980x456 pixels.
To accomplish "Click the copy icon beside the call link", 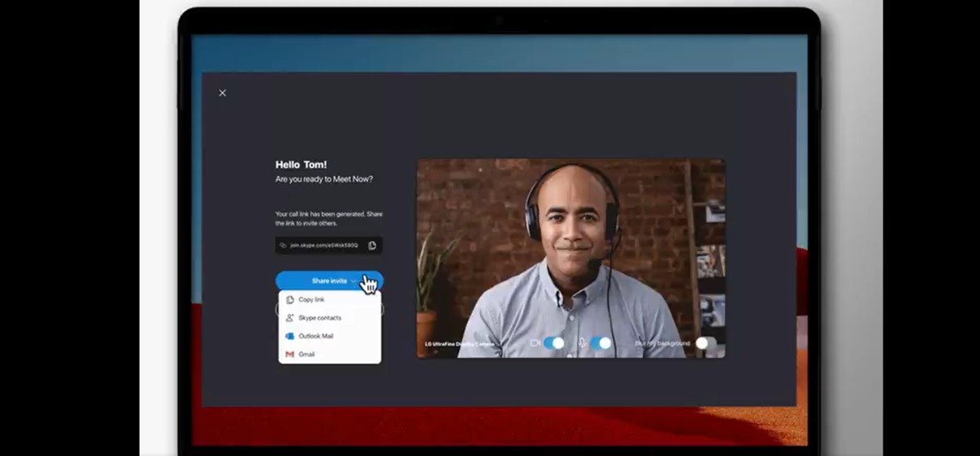I will tap(372, 245).
